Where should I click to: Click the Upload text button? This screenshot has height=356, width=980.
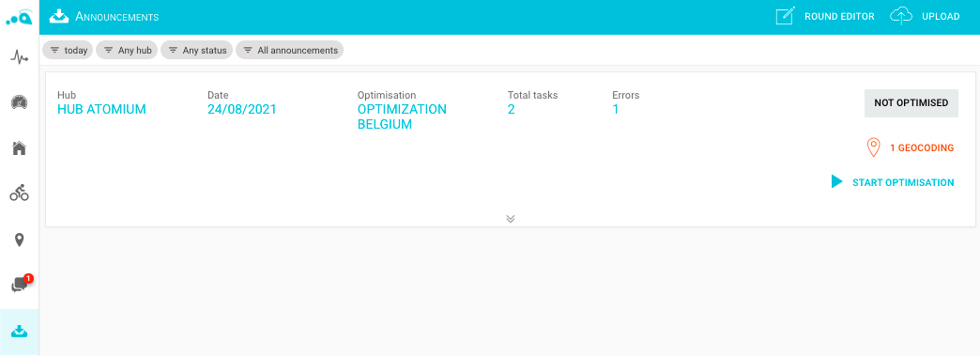coord(941,17)
